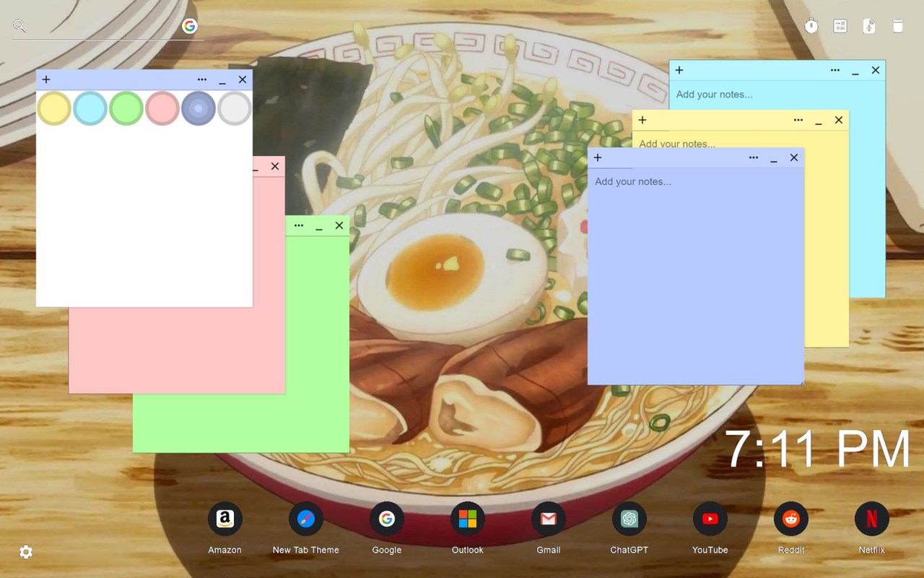Click the plus on the cyan note
Viewport: 924px width, 578px height.
click(679, 70)
